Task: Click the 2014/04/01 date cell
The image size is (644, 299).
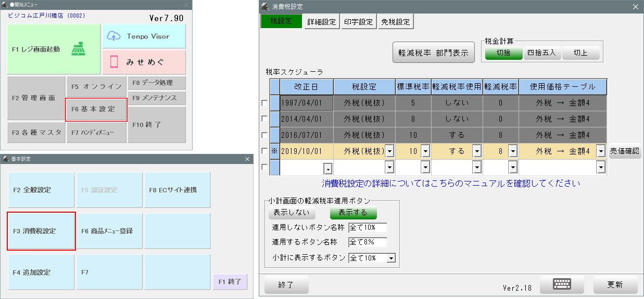Action: tap(307, 119)
